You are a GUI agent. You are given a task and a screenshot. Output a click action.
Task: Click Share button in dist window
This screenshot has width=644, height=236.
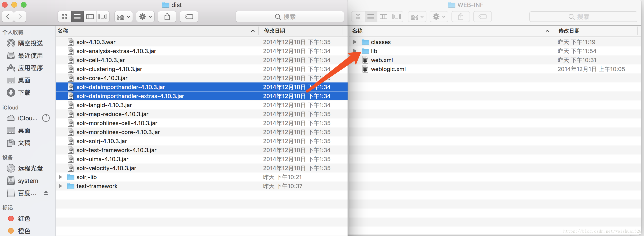coord(167,17)
